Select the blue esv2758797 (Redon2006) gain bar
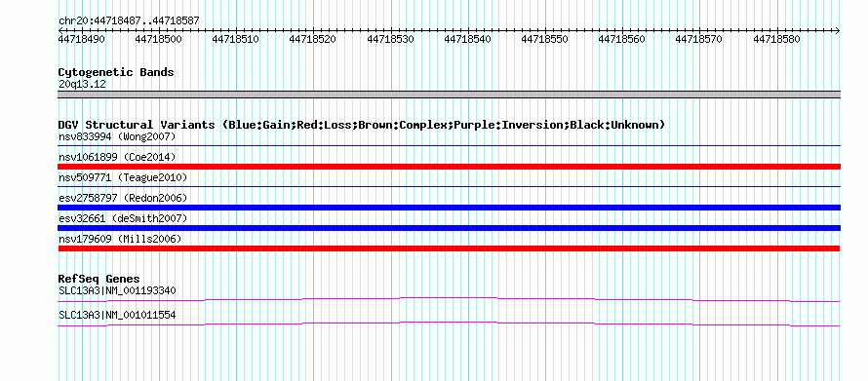 point(449,208)
